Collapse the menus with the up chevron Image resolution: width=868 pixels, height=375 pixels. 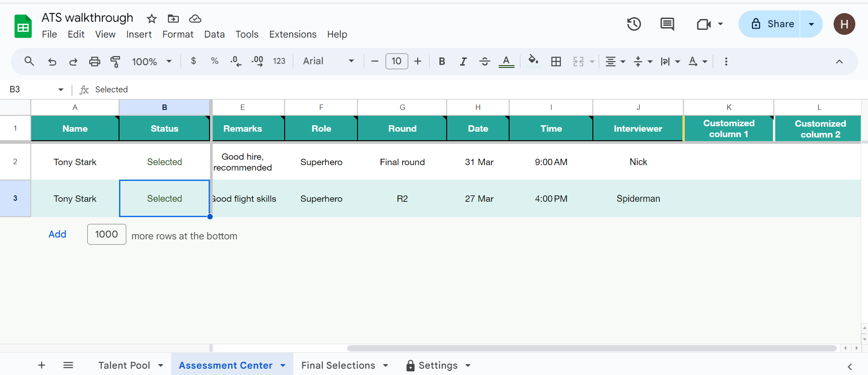[839, 62]
